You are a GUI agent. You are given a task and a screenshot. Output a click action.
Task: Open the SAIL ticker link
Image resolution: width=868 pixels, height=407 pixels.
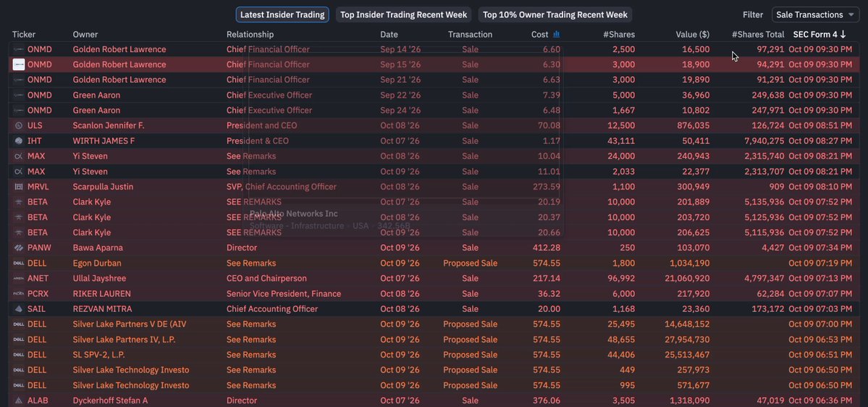36,309
